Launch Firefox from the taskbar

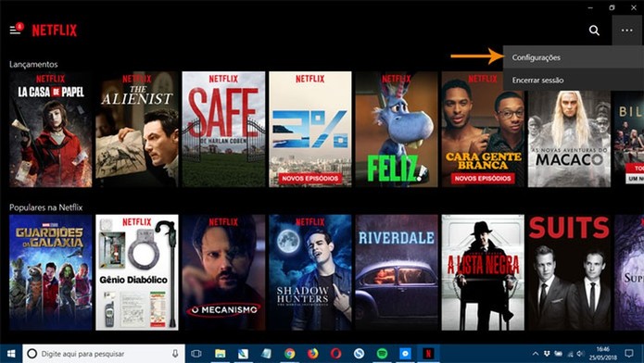313,354
